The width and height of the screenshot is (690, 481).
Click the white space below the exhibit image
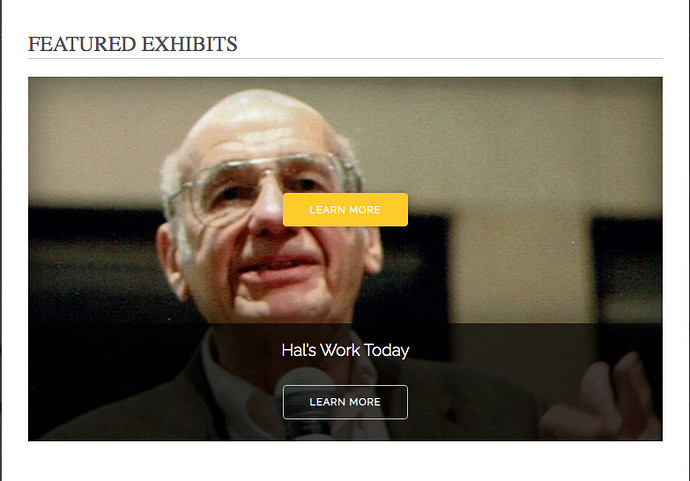pyautogui.click(x=345, y=461)
